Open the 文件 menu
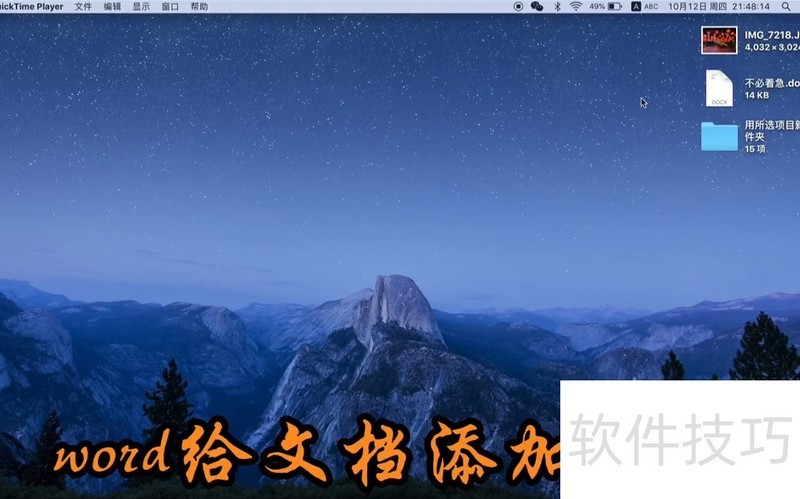 point(83,7)
